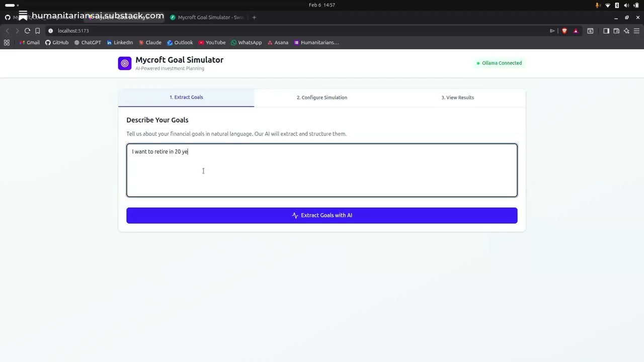The height and width of the screenshot is (362, 644).
Task: Select the 1. Extract Goals step tab
Action: pyautogui.click(x=186, y=98)
